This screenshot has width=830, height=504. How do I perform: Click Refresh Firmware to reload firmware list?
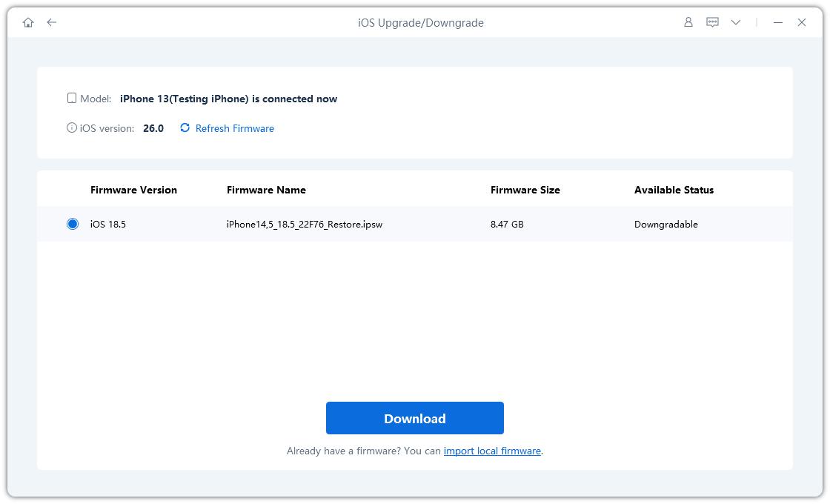pos(233,127)
